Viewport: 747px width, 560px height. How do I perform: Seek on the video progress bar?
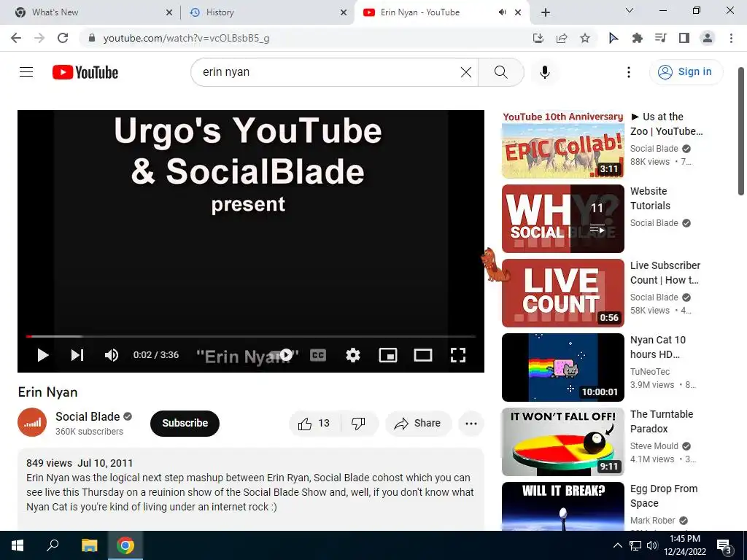251,336
